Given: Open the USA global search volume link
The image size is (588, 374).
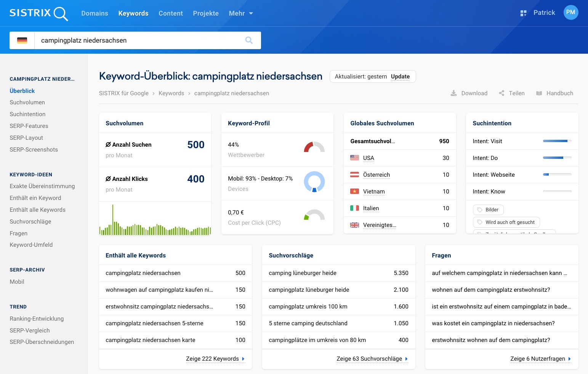Looking at the screenshot, I should 368,158.
